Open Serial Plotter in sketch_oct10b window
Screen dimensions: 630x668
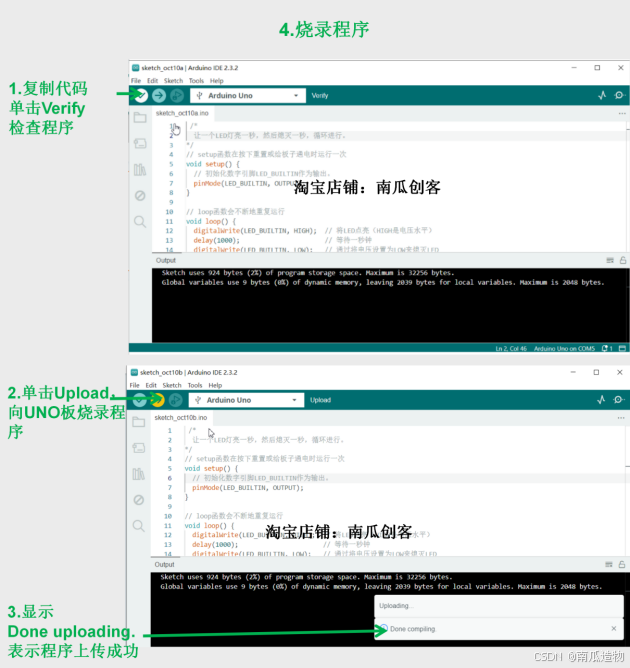point(601,400)
